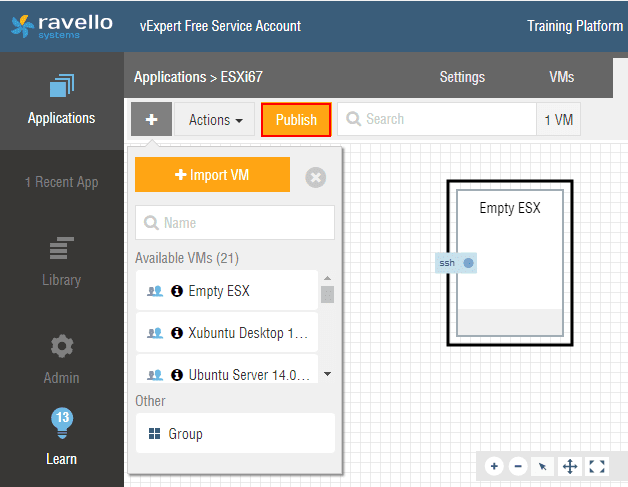This screenshot has height=487, width=628.
Task: Expand canvas to fit the screen
Action: click(x=596, y=466)
